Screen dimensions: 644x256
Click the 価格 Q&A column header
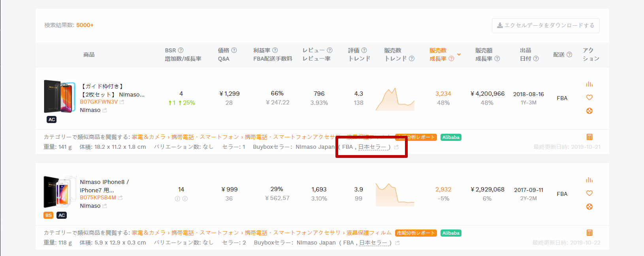(227, 55)
